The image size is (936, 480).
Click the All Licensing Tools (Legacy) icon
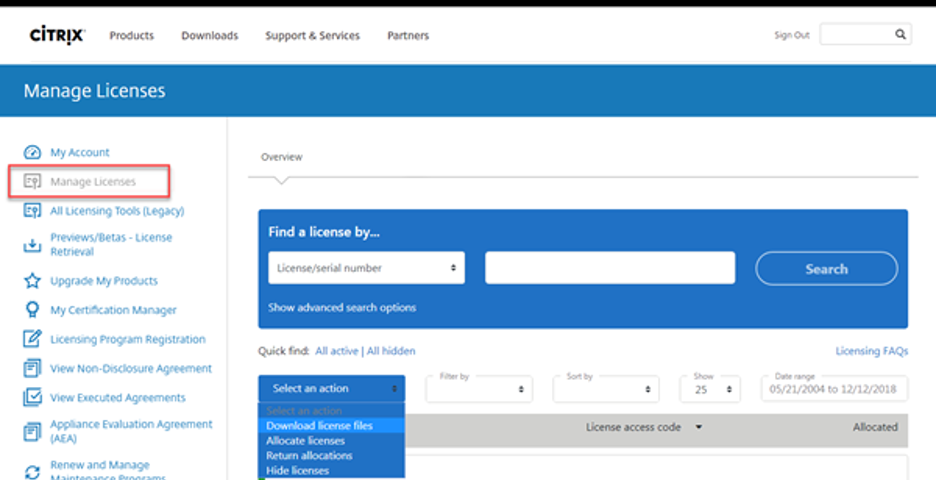point(32,211)
